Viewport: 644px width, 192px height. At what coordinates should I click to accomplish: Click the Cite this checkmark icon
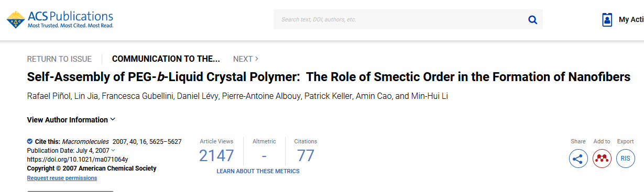(30, 141)
